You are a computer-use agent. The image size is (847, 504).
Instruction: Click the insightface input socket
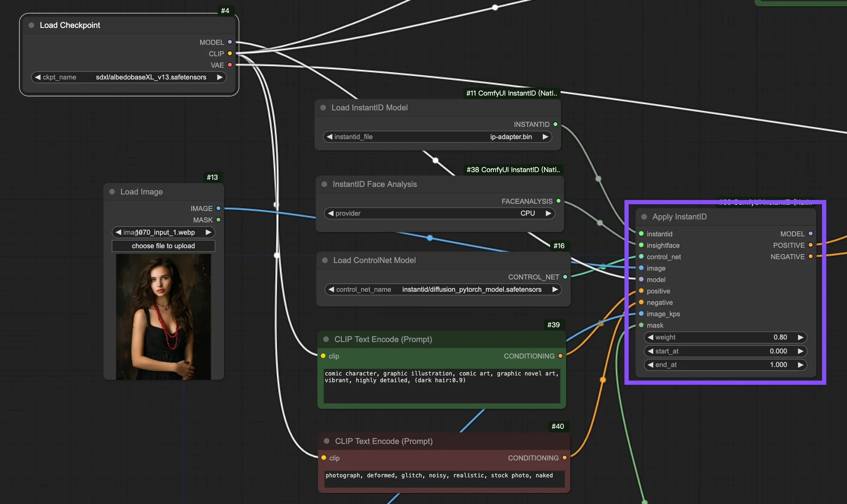641,245
